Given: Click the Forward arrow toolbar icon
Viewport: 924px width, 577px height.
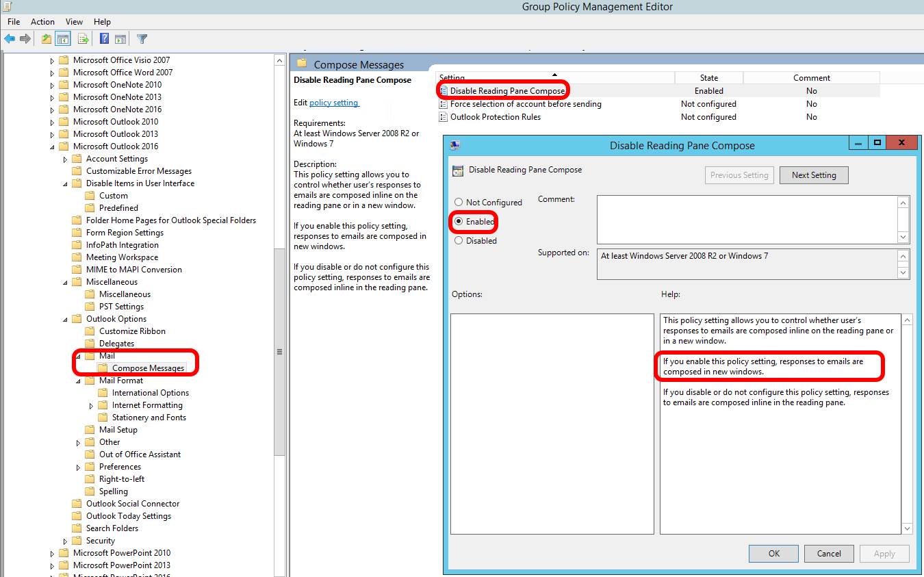Looking at the screenshot, I should coord(25,39).
